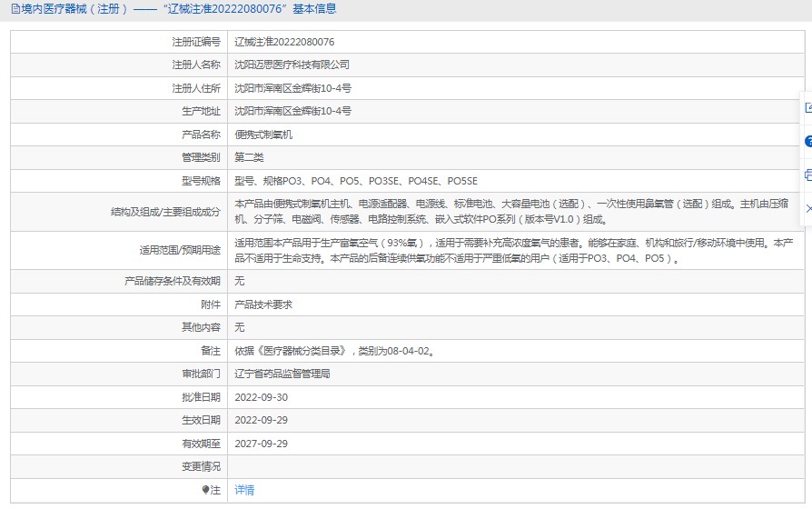Click the printer icon on the floating sidebar
812x509 pixels.
[x=808, y=175]
